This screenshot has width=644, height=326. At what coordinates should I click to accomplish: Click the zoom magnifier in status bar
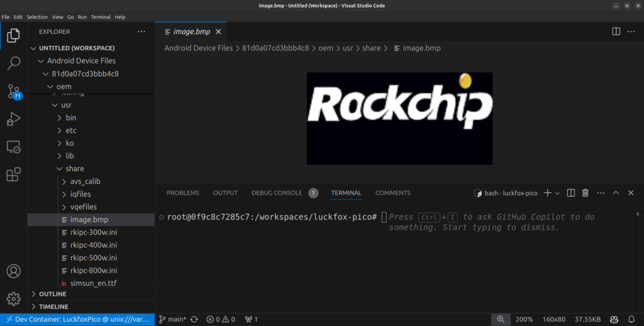[x=501, y=319]
